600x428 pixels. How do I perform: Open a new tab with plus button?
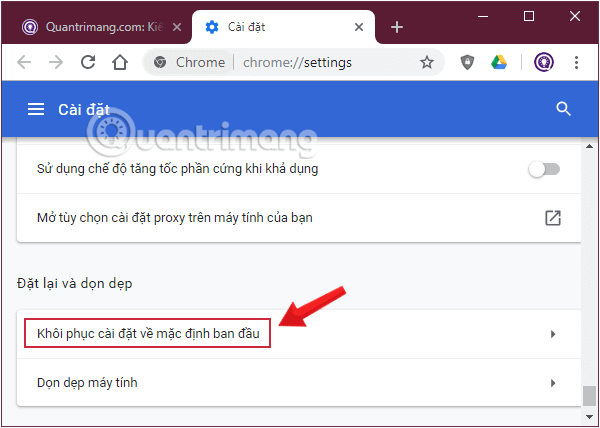[x=397, y=27]
